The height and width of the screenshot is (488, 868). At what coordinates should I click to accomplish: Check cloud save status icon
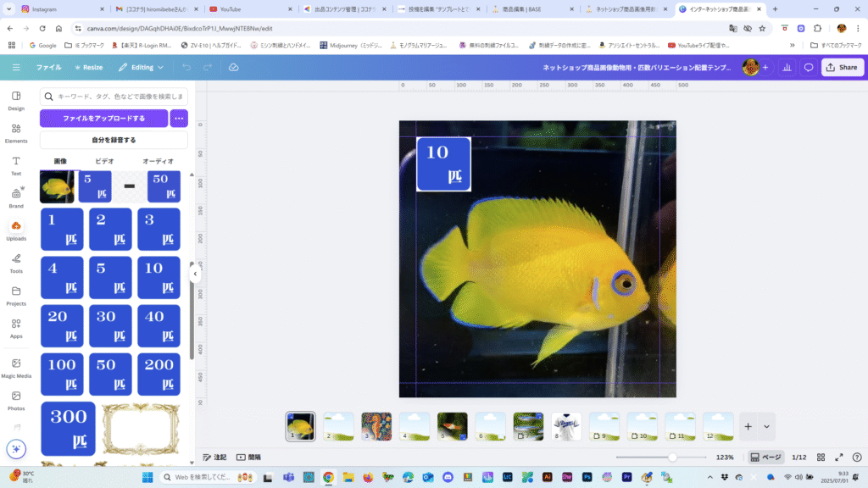pyautogui.click(x=234, y=67)
